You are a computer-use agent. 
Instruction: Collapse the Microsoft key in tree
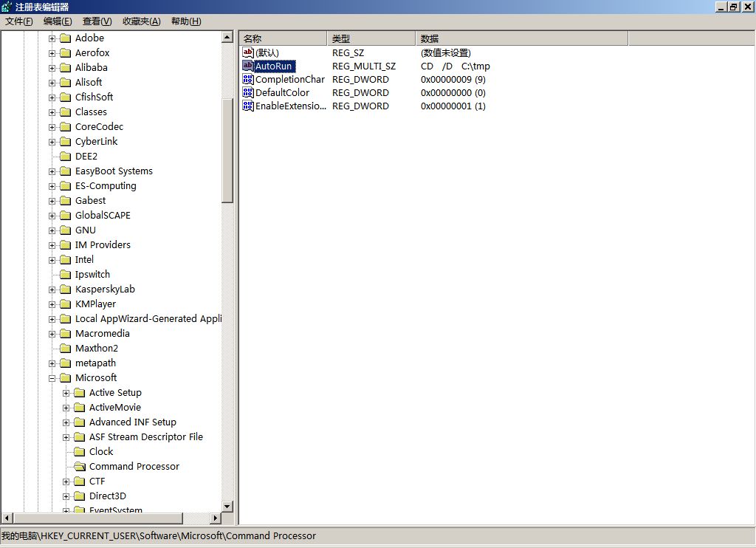pos(52,377)
